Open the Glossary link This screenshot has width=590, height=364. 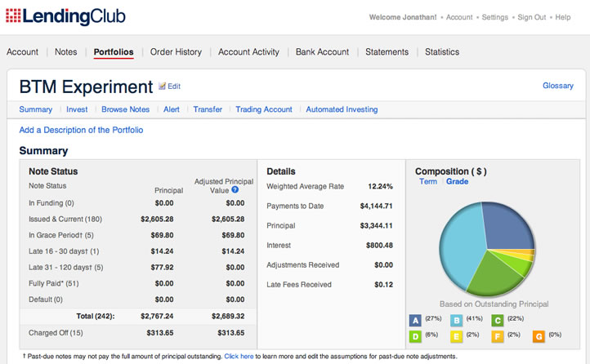coord(557,86)
